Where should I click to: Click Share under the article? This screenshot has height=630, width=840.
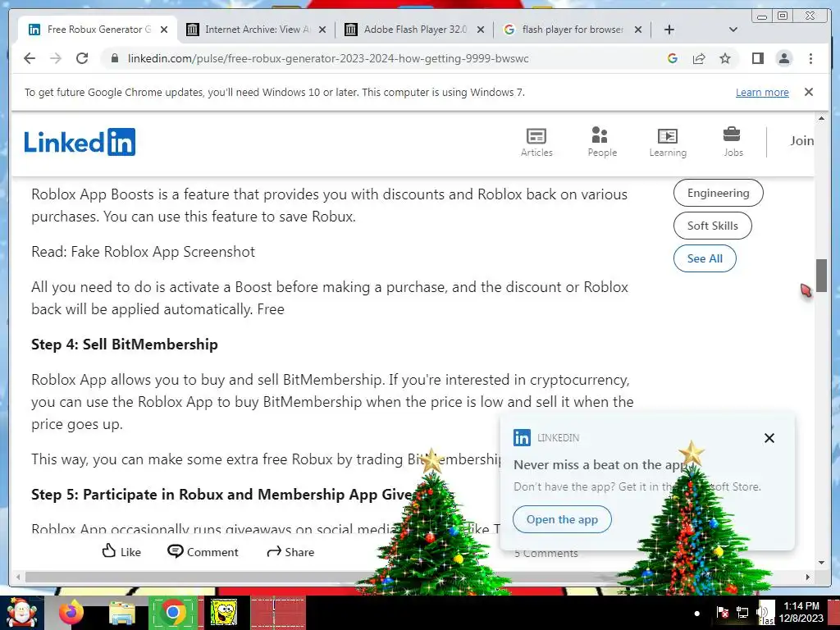tap(290, 551)
